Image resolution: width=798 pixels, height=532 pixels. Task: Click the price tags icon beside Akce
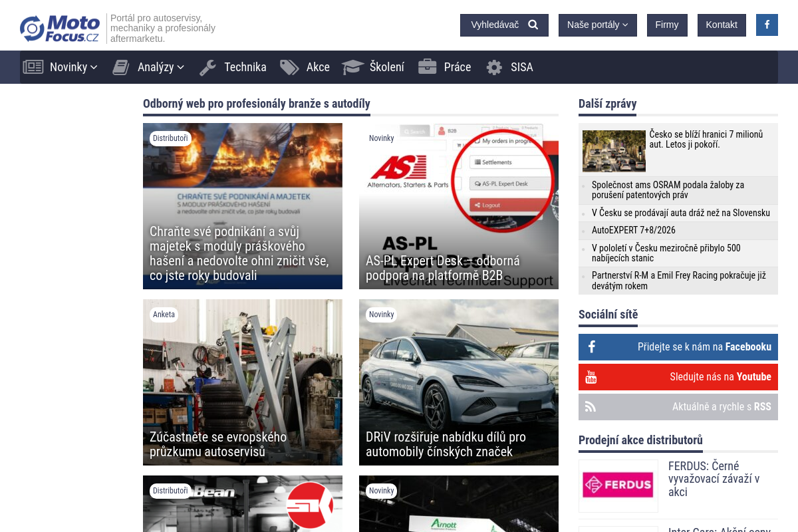coord(289,66)
